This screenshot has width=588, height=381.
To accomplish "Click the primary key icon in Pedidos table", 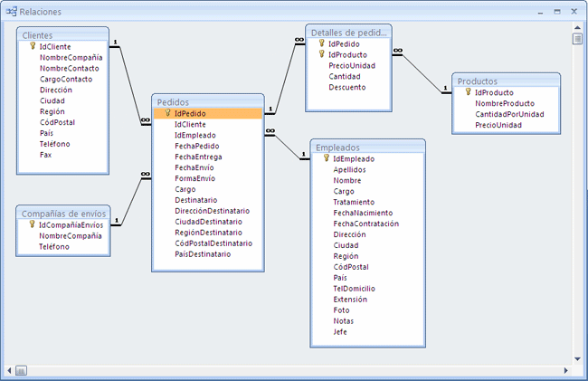I will point(169,113).
